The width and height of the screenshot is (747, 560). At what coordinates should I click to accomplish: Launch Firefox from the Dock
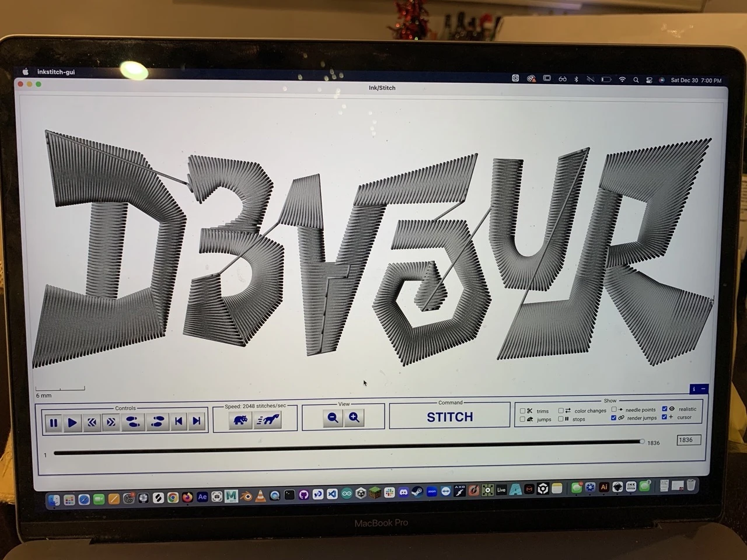pyautogui.click(x=187, y=497)
